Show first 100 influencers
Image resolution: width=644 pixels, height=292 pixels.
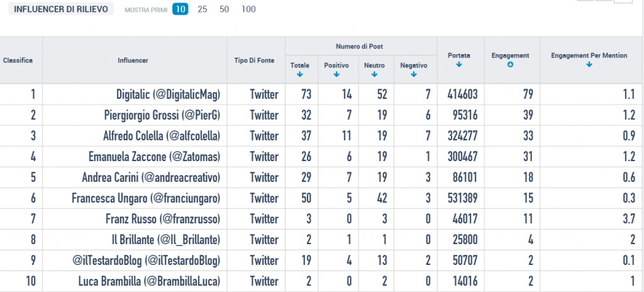(x=248, y=9)
